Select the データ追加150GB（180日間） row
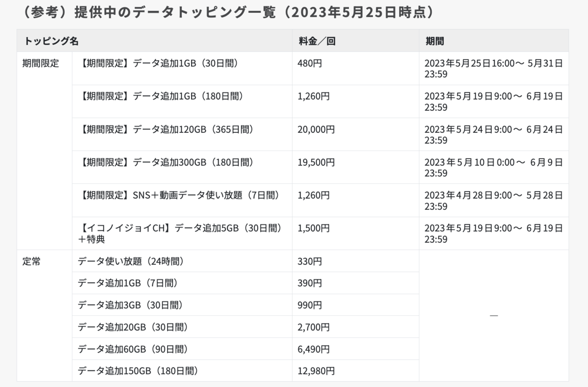This screenshot has height=387, width=588. click(138, 371)
